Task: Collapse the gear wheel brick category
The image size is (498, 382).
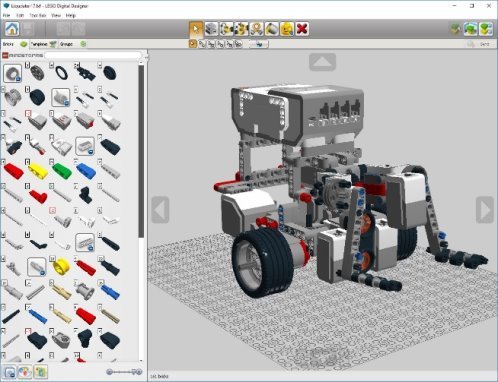Action: click(x=13, y=73)
